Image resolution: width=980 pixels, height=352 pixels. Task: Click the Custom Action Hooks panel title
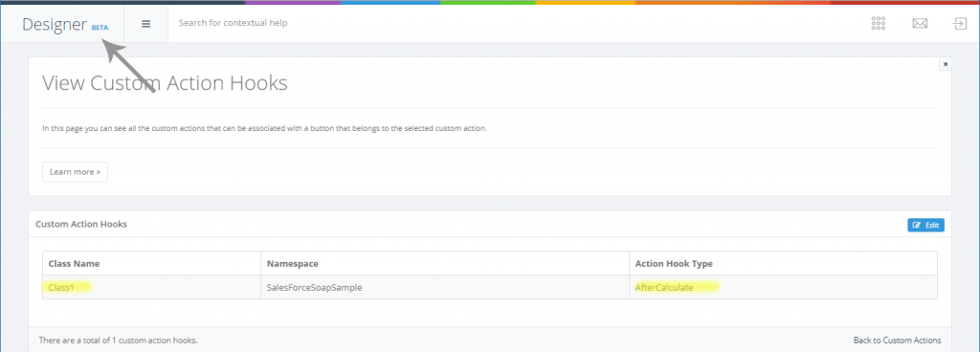click(81, 224)
